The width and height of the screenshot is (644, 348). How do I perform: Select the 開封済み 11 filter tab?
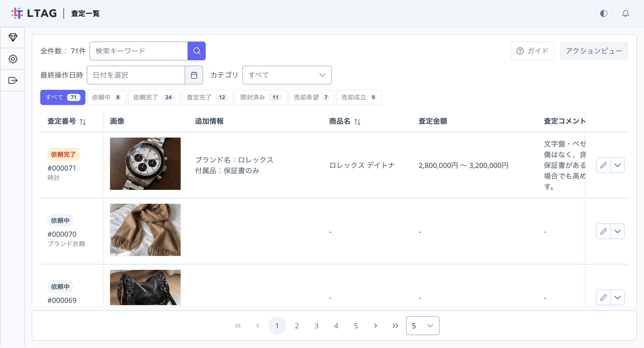261,97
